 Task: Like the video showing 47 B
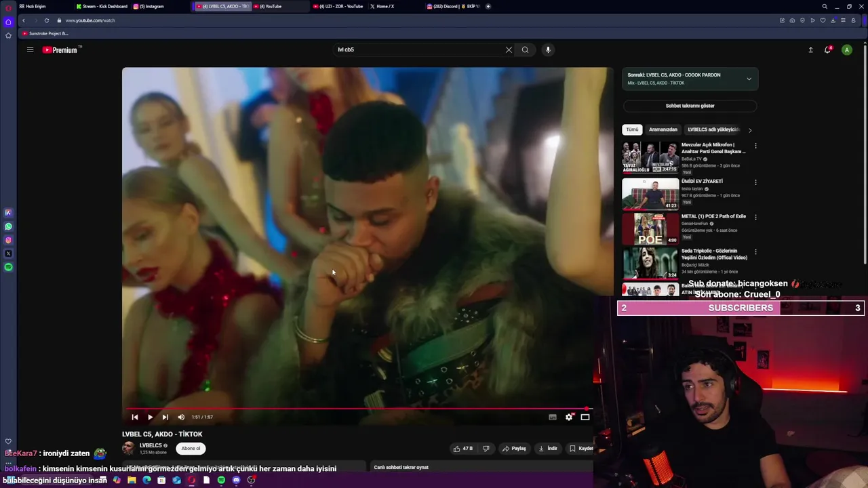click(462, 448)
